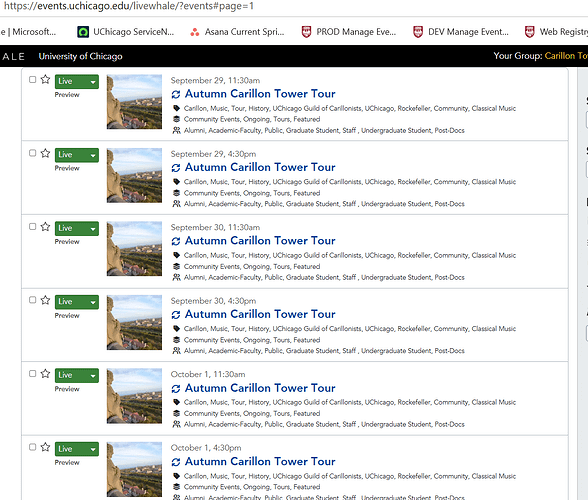Open Autumn Carillon Tower Tour, September 29, 4:30pm
588x500 pixels.
click(x=260, y=167)
